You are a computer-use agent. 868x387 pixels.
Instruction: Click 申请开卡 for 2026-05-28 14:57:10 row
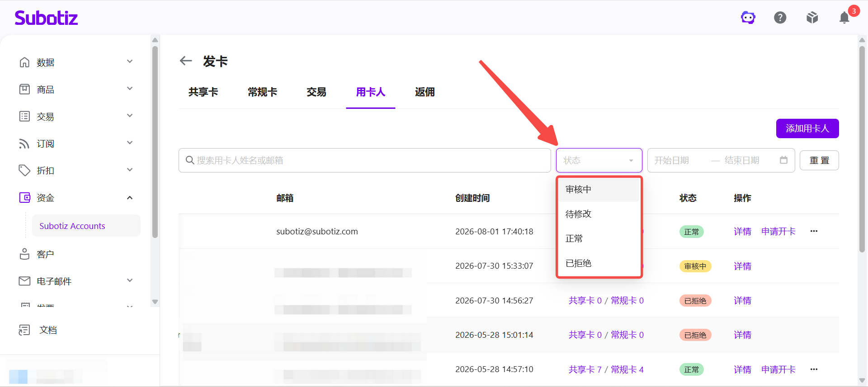[x=778, y=370]
